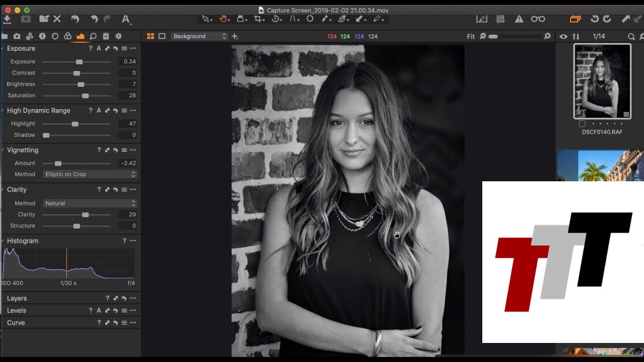Toggle the browser eye visibility icon
644x362 pixels.
(563, 36)
